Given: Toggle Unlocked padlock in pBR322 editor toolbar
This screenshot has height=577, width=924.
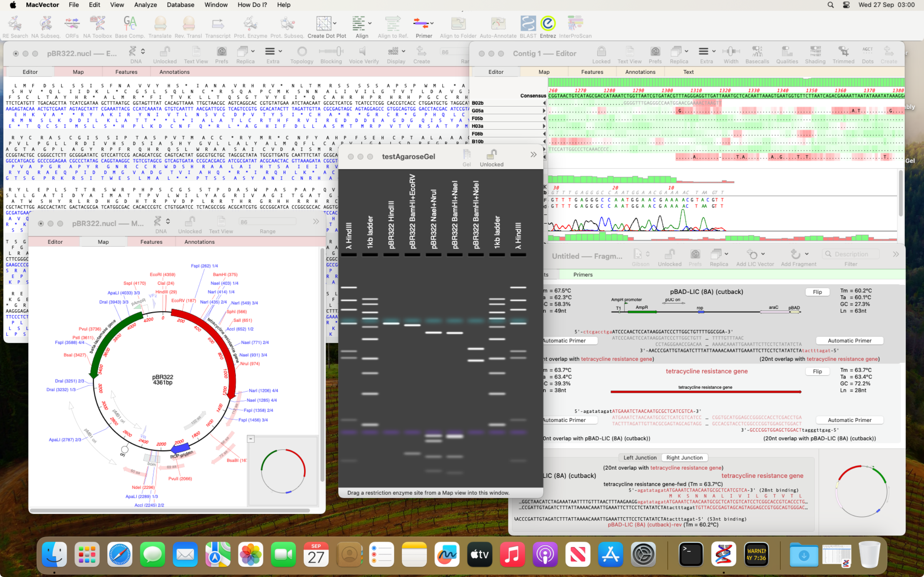Looking at the screenshot, I should pyautogui.click(x=165, y=52).
